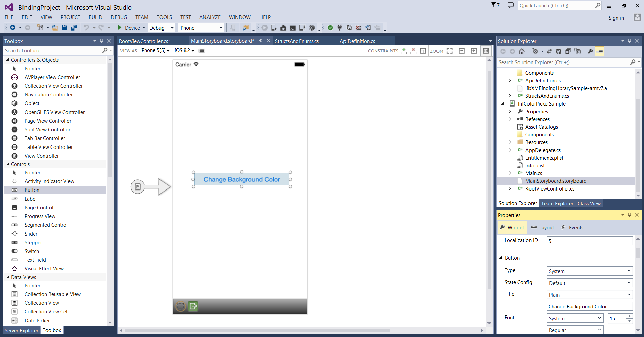Switch to the RootViewController.cs tab
The height and width of the screenshot is (337, 644).
point(144,41)
